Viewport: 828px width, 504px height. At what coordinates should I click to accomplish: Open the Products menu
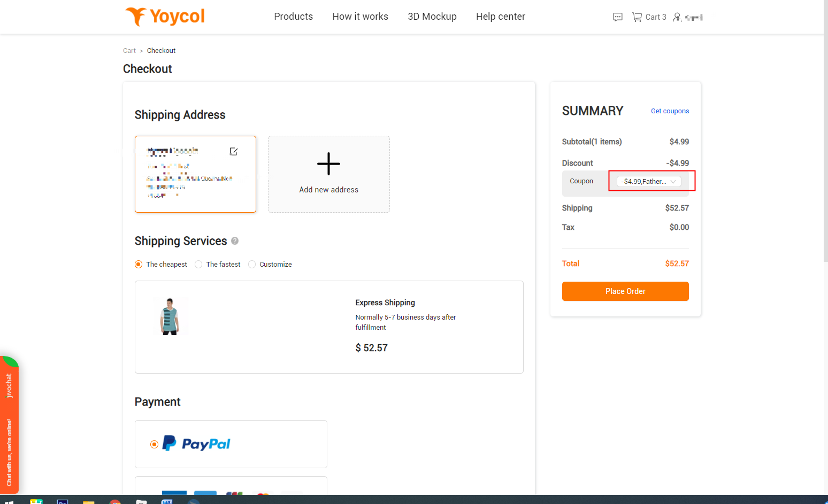pyautogui.click(x=293, y=17)
